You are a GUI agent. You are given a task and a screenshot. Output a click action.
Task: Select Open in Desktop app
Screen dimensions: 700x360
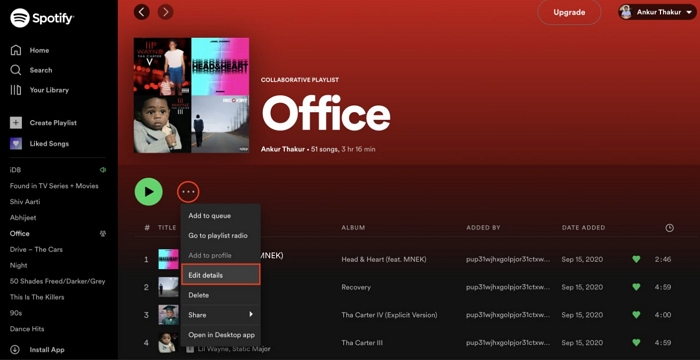[221, 335]
